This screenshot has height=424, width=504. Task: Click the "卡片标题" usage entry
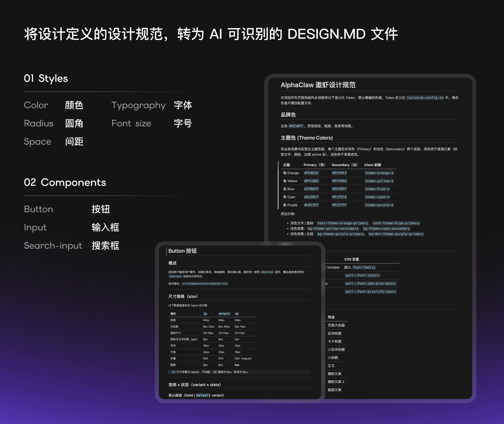334,341
